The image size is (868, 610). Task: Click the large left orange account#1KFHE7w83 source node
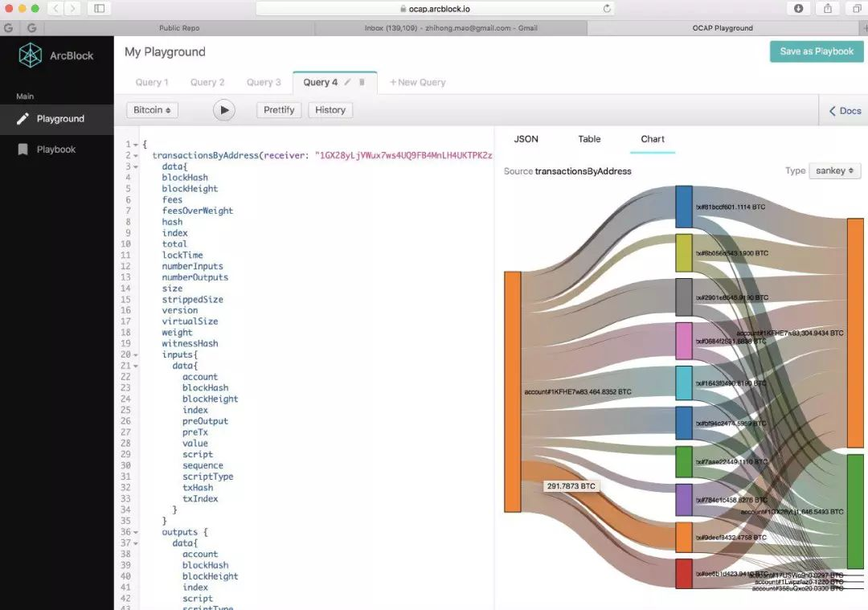tap(513, 392)
